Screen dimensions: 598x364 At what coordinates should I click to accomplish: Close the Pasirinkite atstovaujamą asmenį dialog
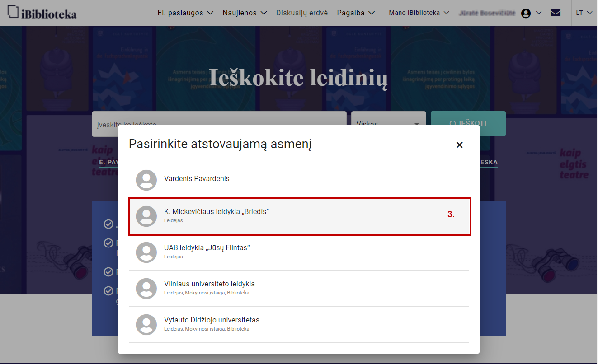(x=459, y=145)
